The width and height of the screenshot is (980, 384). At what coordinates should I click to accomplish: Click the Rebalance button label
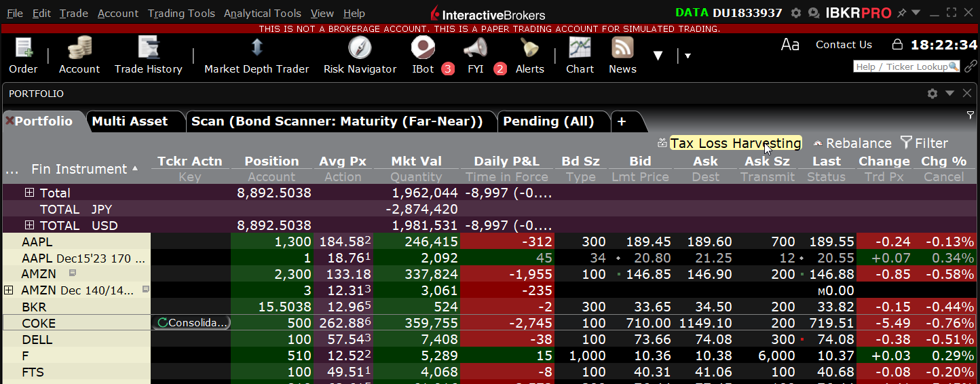[859, 143]
